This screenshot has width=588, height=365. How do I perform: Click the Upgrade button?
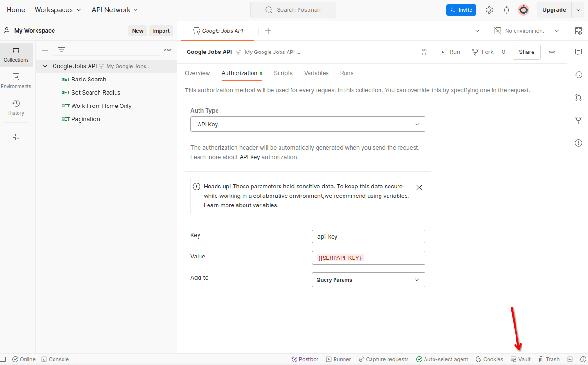pos(554,10)
